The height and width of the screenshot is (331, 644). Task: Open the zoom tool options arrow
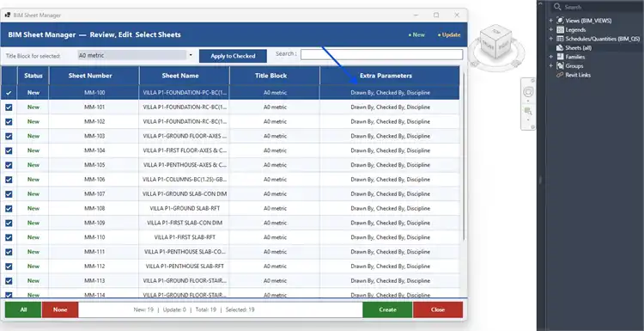tap(528, 120)
